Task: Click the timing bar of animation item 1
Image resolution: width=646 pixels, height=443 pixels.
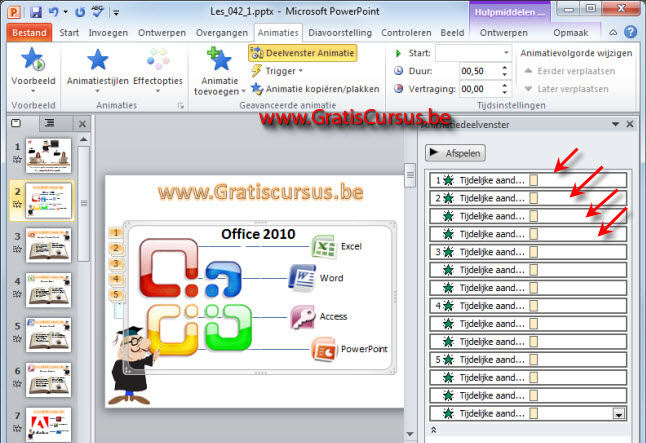Action: (534, 180)
